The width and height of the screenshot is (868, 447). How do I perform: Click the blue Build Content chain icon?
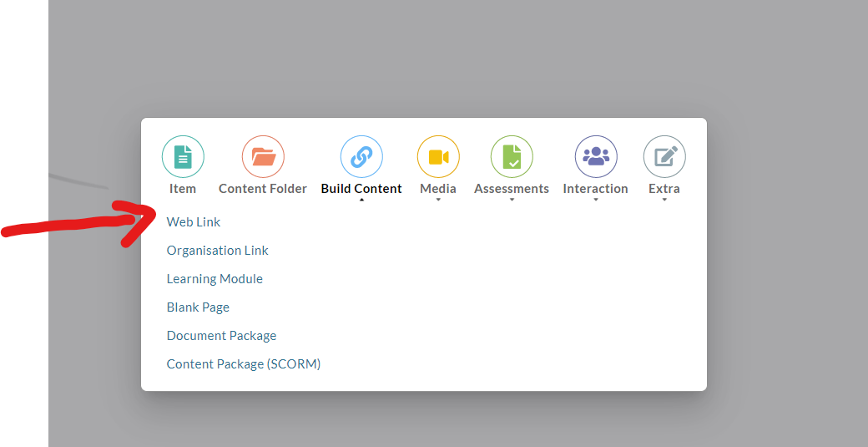tap(361, 157)
